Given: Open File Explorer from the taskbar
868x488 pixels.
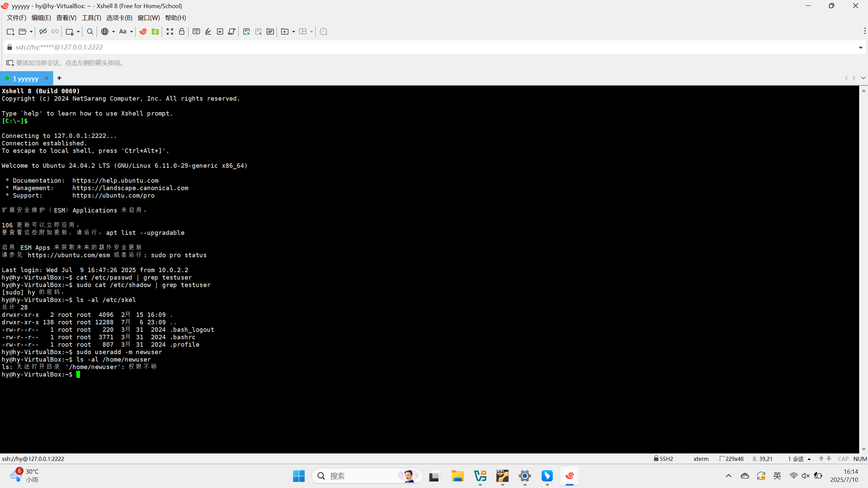Looking at the screenshot, I should pos(457,476).
